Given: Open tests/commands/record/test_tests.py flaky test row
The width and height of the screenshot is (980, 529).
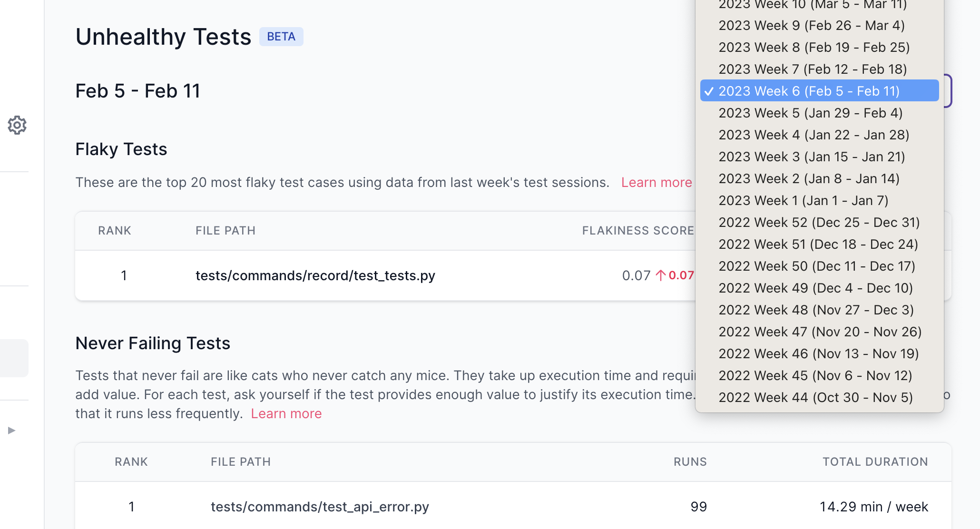Looking at the screenshot, I should point(385,275).
